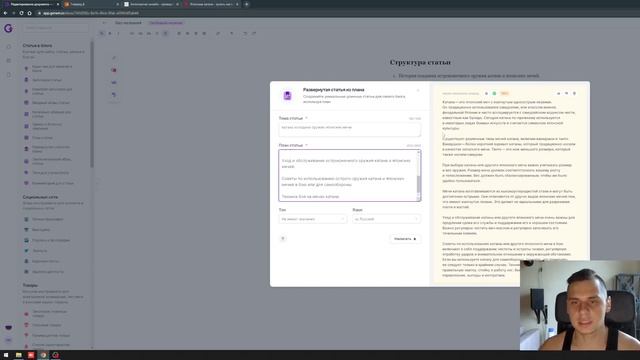
Task: Toggle Bold in the editor toolbar
Action: tap(110, 33)
